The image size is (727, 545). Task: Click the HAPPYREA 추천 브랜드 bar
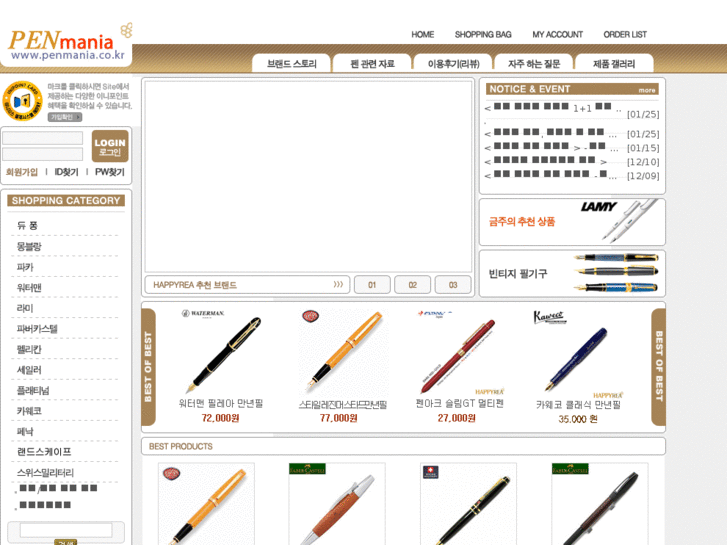tap(247, 285)
